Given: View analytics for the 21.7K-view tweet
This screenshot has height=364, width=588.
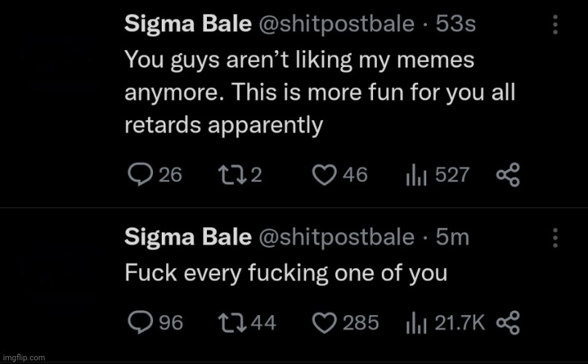Looking at the screenshot, I should coord(415,322).
